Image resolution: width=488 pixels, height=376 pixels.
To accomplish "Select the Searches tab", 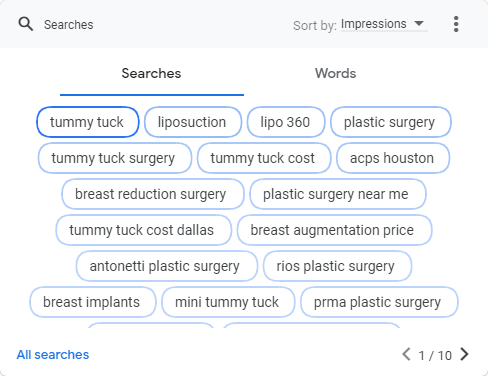I will (152, 73).
